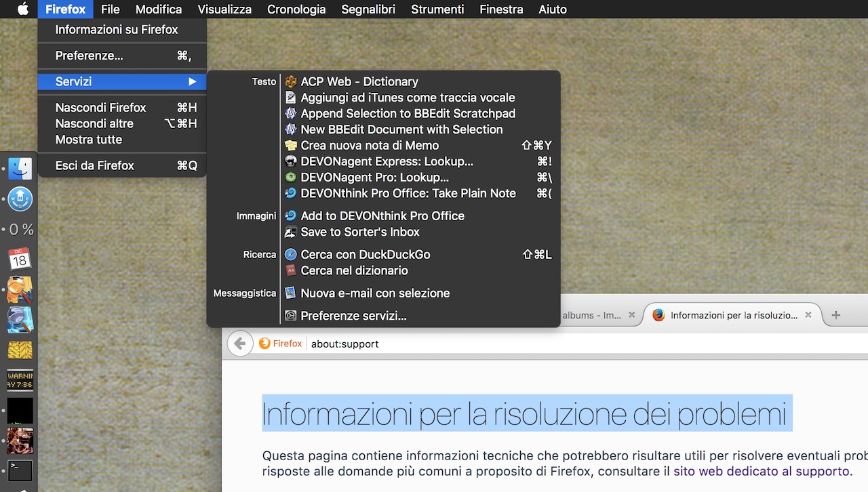Image resolution: width=868 pixels, height=492 pixels.
Task: Choose Save to Sorter's Inbox
Action: coord(420,232)
